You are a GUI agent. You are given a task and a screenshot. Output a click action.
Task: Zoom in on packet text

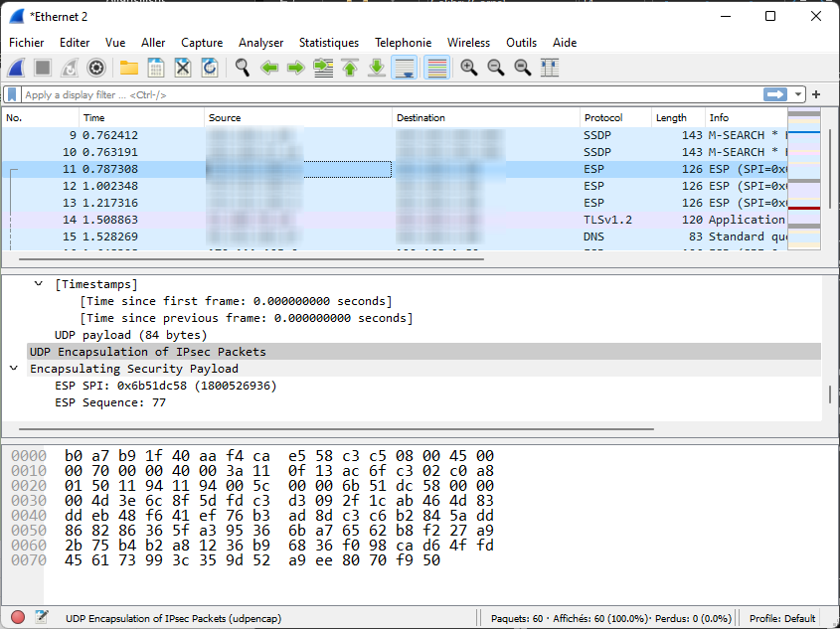[469, 68]
